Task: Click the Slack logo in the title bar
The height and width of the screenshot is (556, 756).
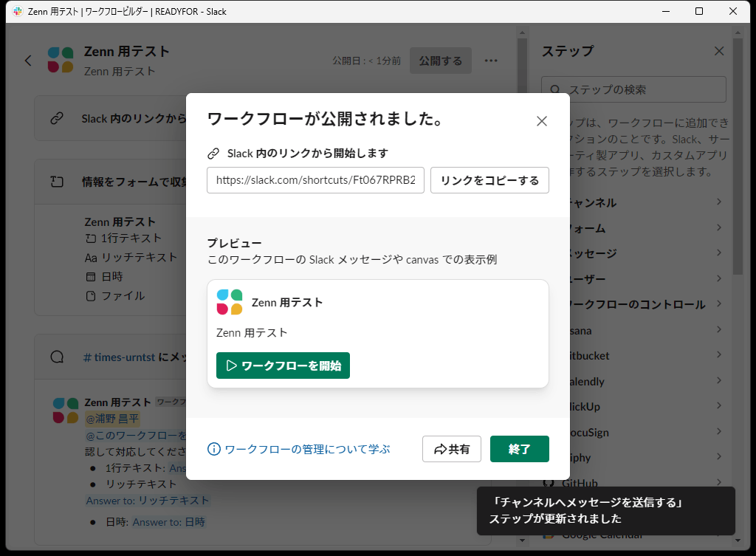Action: 18,11
